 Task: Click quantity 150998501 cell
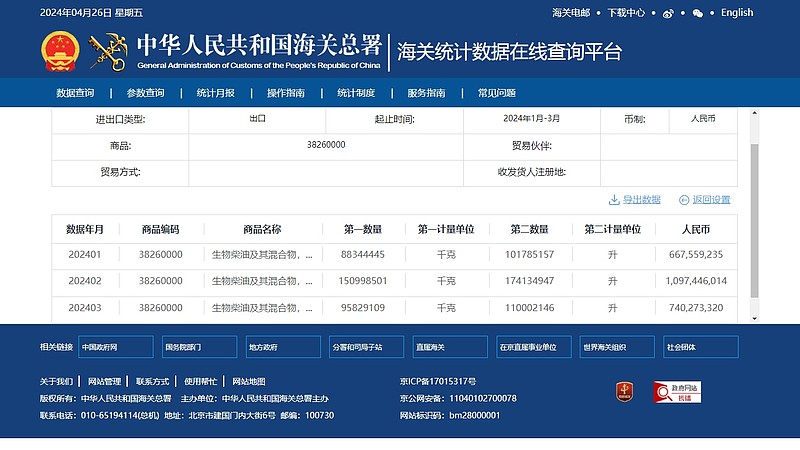363,281
